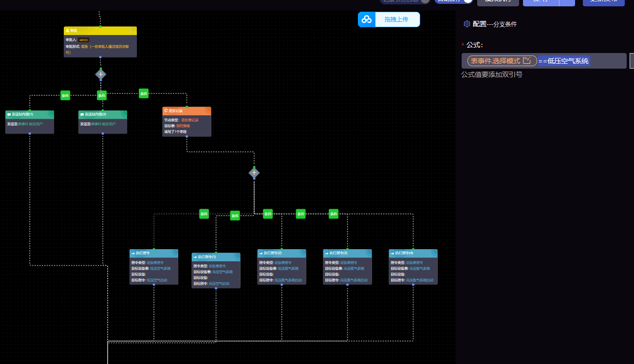This screenshot has height=364, width=634.
Task: Click the blue output port below 更新记录 node
Action: (187, 136)
